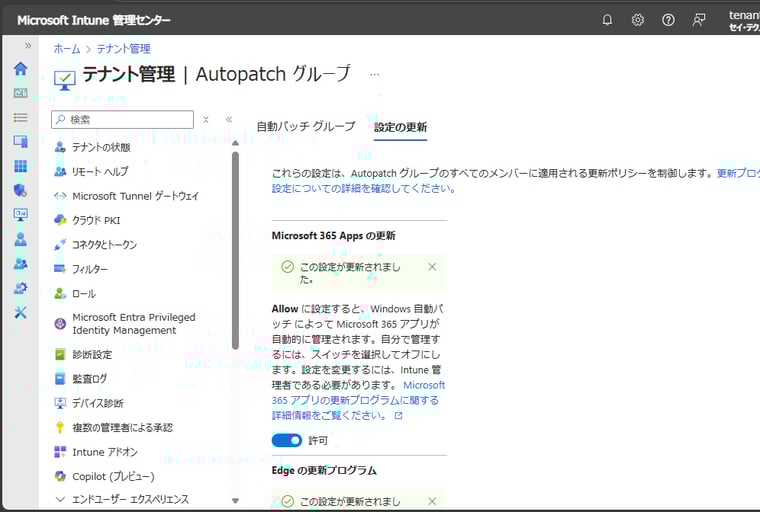Collapse the menu pane with double chevron
Viewport: 760px width, 512px height.
point(229,119)
